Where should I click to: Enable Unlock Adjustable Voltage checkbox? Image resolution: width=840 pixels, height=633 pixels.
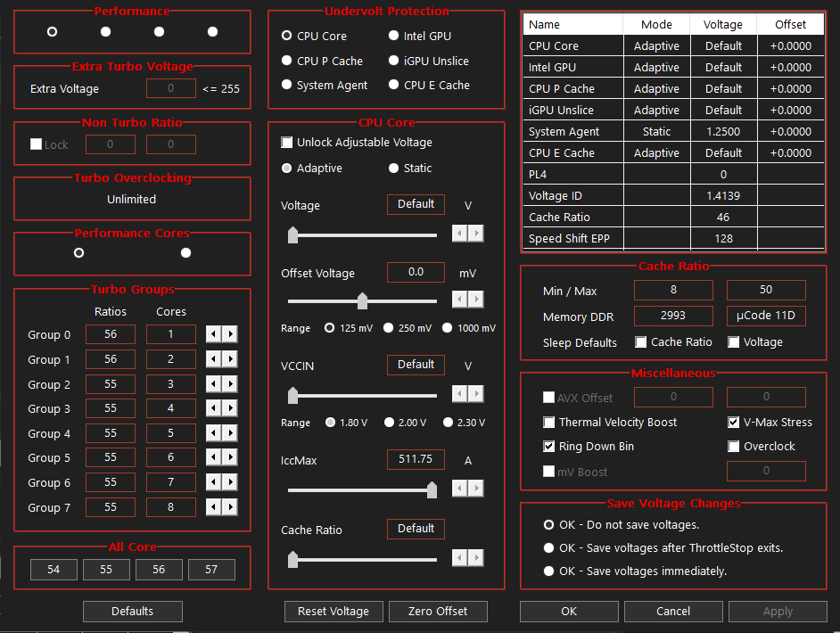pos(286,142)
